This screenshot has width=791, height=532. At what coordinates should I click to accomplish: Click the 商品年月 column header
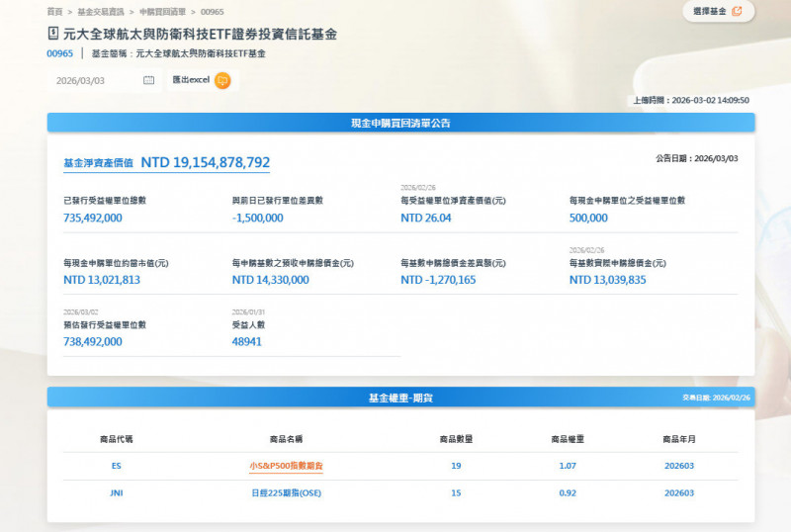679,439
